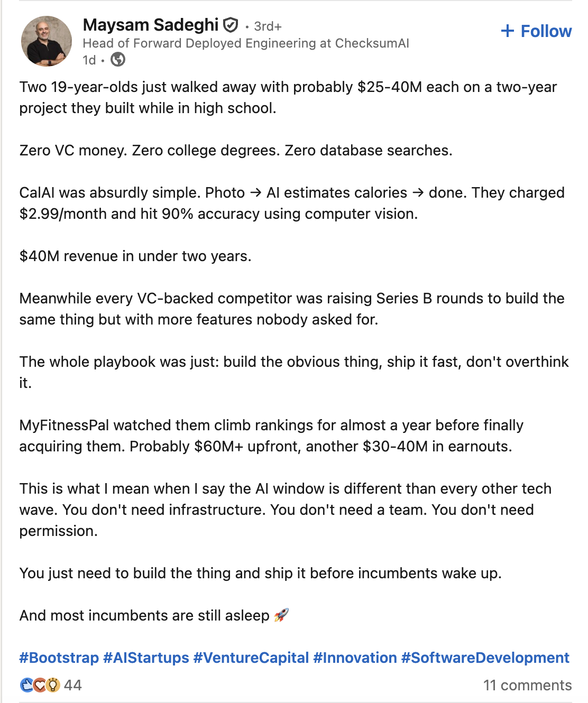Click the globe public visibility icon
The image size is (588, 703).
(118, 60)
